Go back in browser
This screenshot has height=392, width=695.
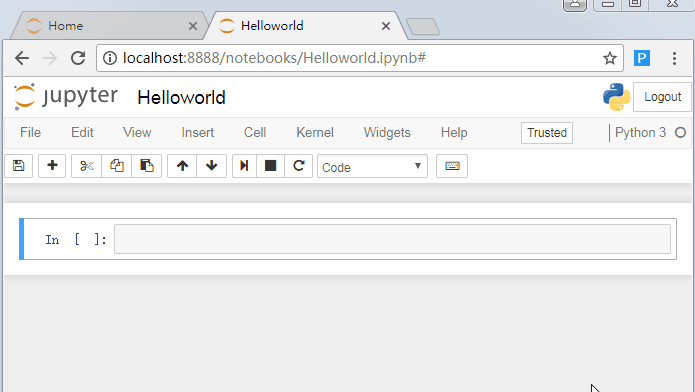pos(22,58)
